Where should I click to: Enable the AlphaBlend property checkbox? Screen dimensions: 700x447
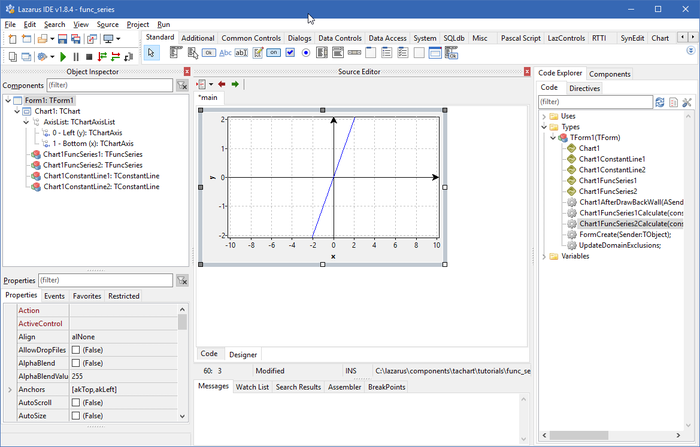click(76, 363)
